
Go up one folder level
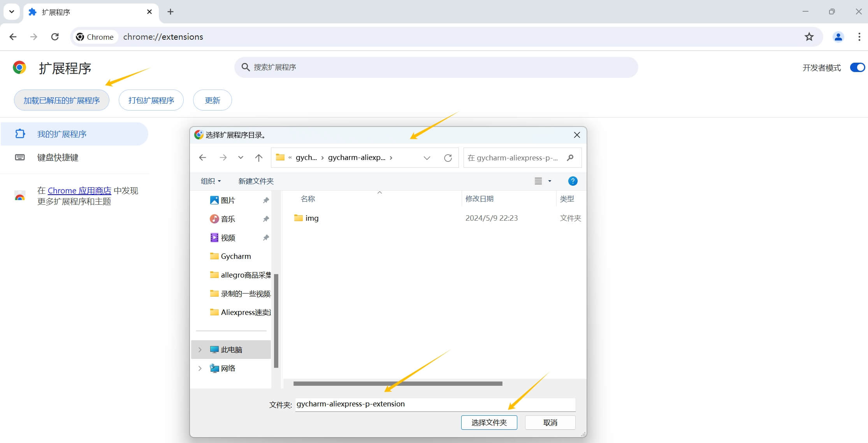(x=258, y=157)
